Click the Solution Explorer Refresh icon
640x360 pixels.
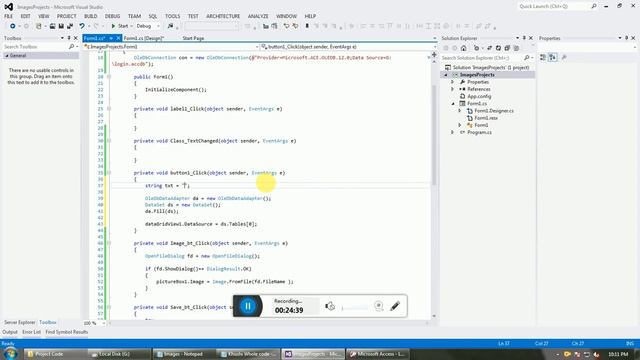(x=498, y=48)
